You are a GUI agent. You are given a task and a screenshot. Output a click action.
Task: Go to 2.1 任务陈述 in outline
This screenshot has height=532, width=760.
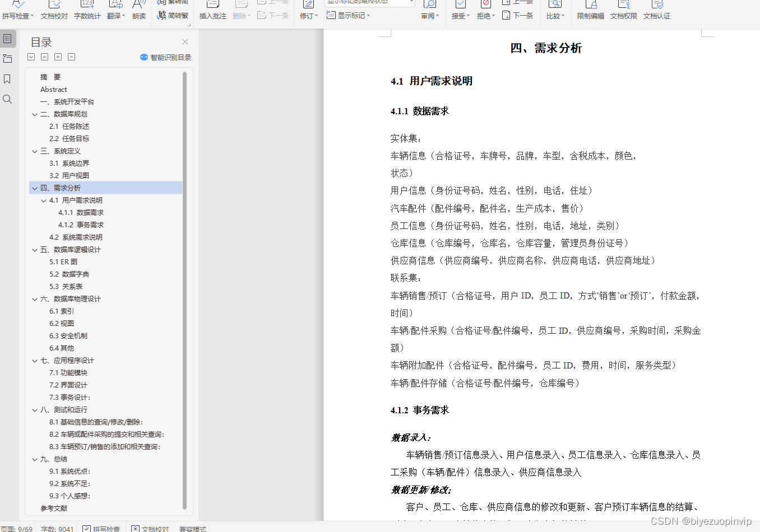[69, 127]
